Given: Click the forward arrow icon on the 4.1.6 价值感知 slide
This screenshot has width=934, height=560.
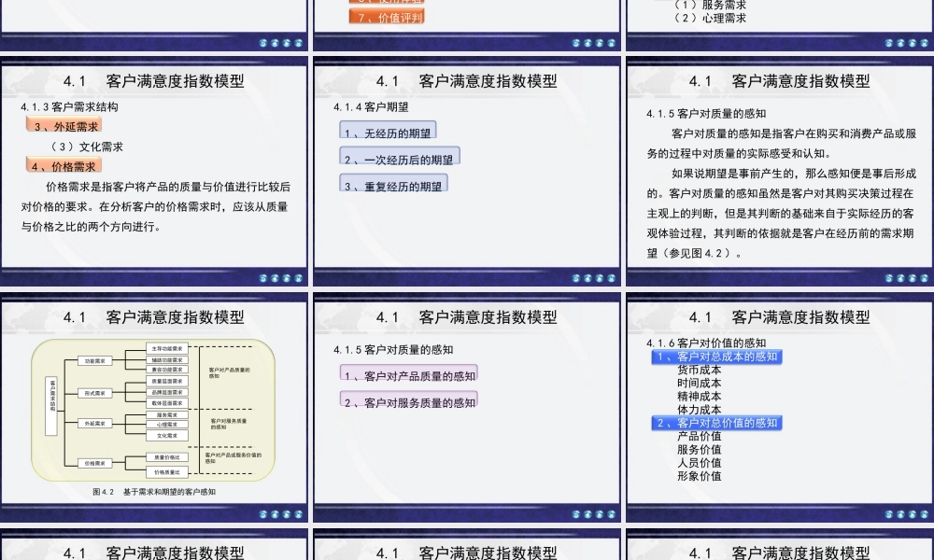Looking at the screenshot, I should click(911, 512).
